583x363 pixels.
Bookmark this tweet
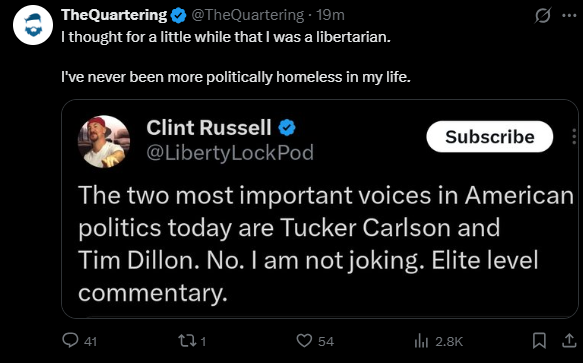click(539, 340)
